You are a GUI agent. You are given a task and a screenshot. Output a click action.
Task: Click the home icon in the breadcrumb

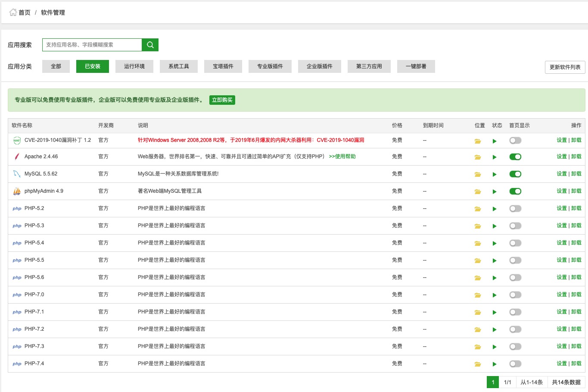[x=13, y=13]
